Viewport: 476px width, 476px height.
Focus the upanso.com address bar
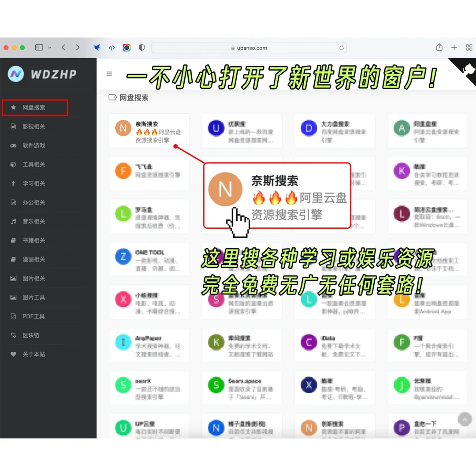click(249, 48)
